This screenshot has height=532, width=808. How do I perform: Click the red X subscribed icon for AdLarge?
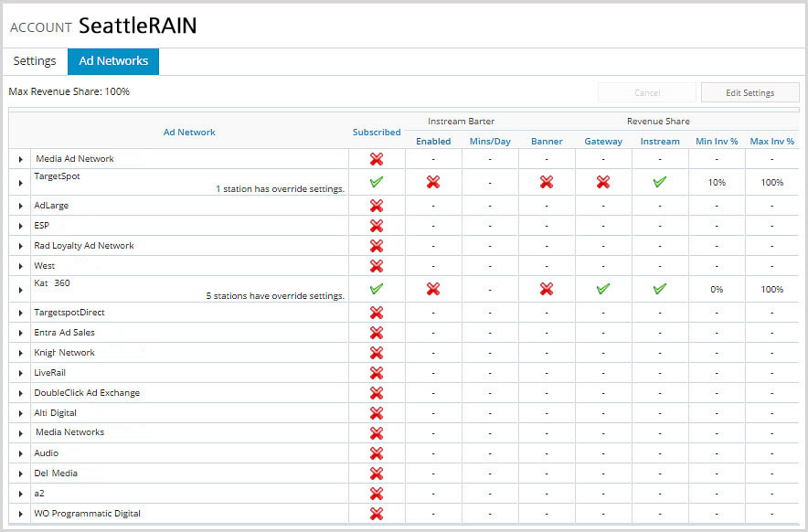[x=376, y=206]
